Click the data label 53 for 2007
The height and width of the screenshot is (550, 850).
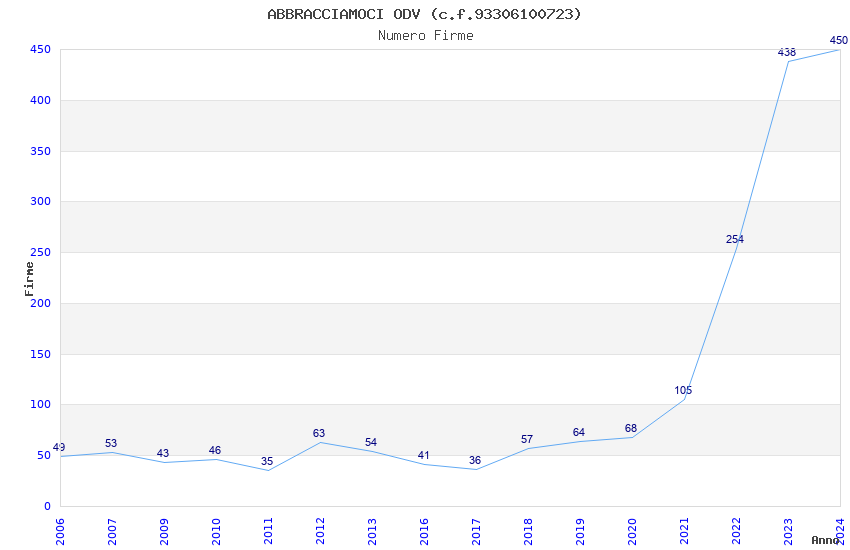pyautogui.click(x=111, y=443)
